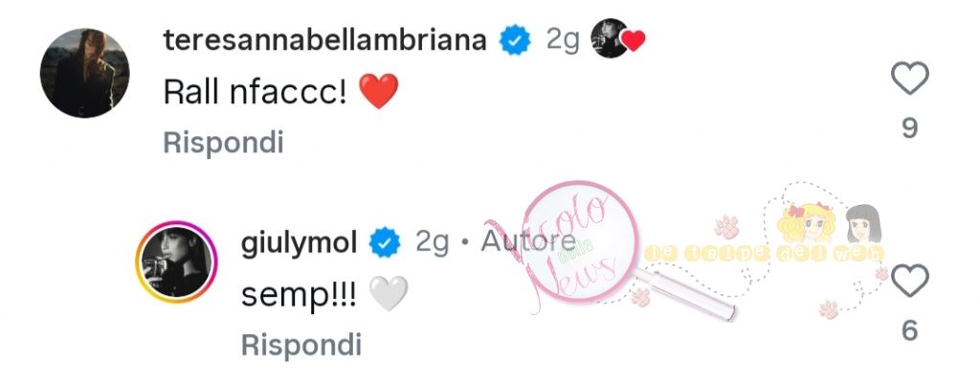Screen dimensions: 980x385
Task: Open the giulymol username link
Action: click(x=300, y=244)
